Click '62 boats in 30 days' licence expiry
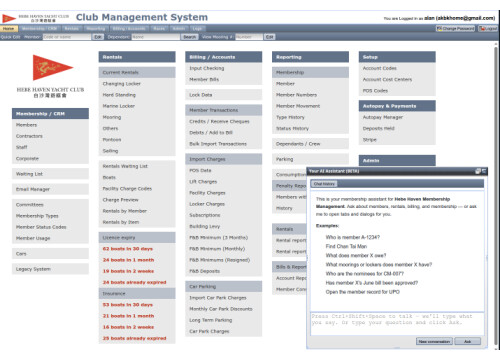The image size is (500, 360). [127, 249]
